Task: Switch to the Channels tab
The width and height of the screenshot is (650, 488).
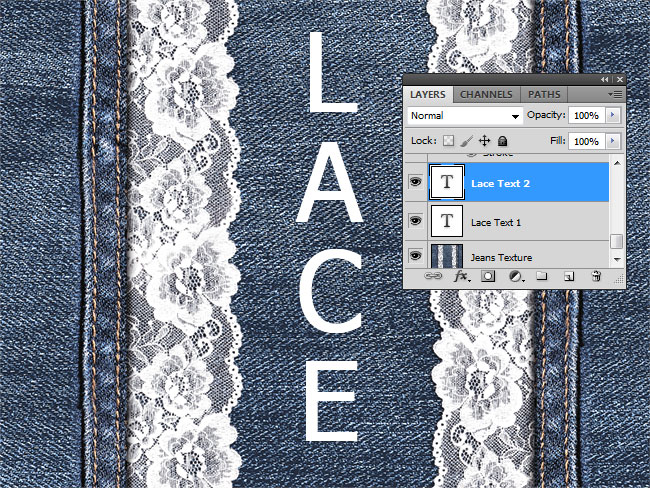Action: point(486,95)
